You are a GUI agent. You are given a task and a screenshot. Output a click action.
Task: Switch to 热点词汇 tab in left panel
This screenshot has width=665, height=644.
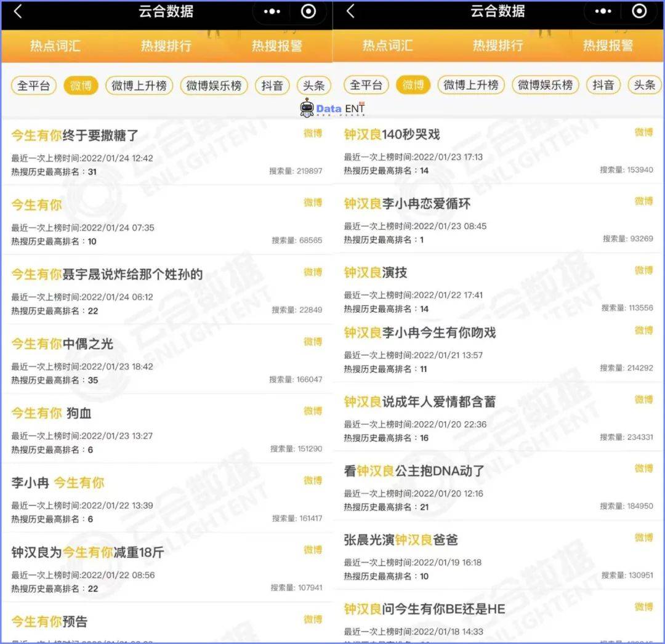pos(55,46)
